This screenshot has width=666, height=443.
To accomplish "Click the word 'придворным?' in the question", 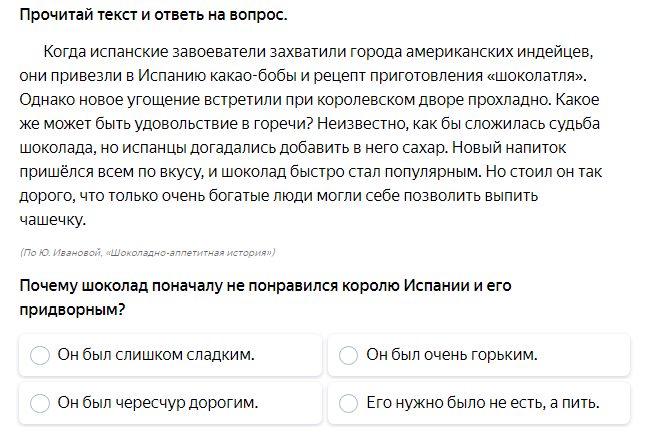I will (72, 310).
